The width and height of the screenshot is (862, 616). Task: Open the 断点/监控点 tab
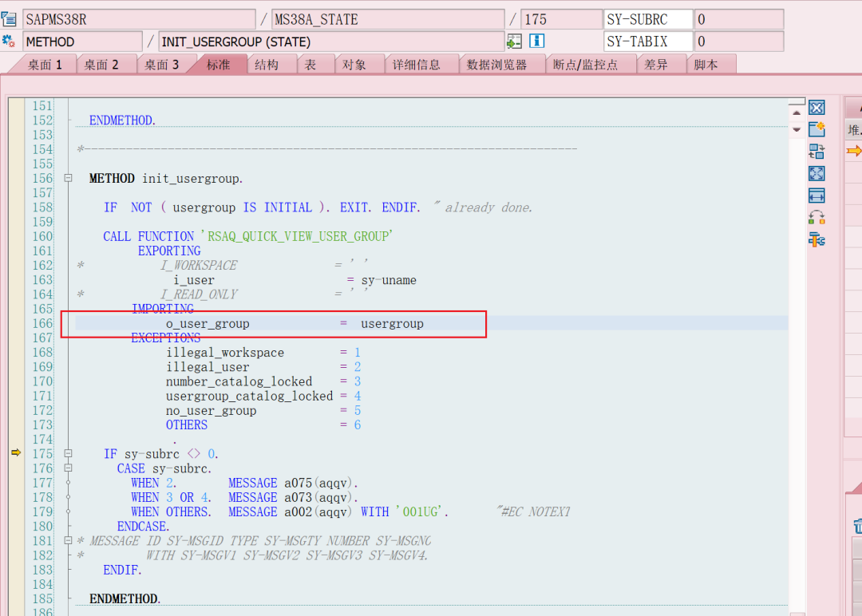point(586,65)
